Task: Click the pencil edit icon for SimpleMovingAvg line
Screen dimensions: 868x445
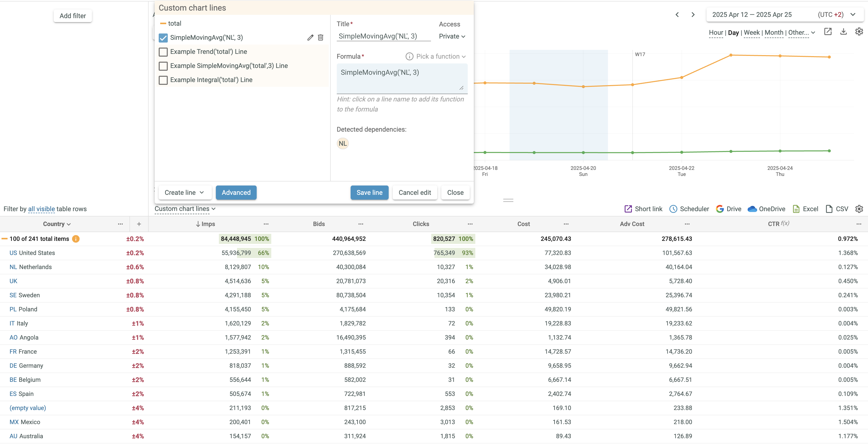Action: pyautogui.click(x=310, y=37)
